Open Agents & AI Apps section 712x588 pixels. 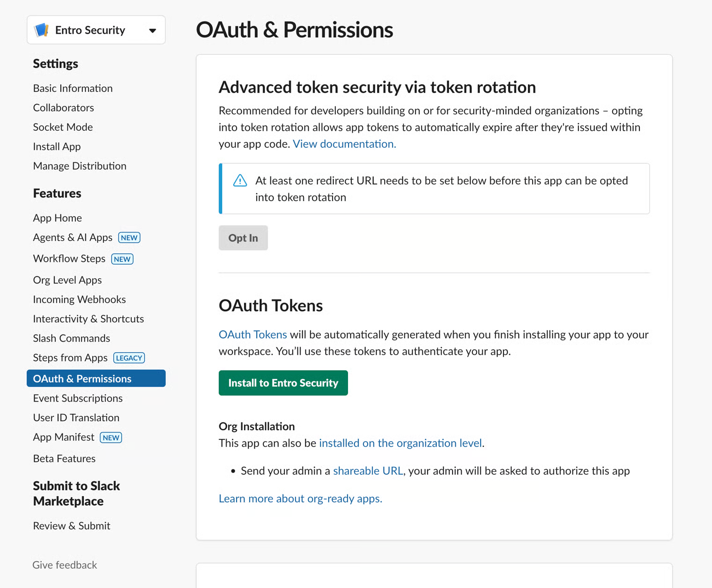coord(73,238)
